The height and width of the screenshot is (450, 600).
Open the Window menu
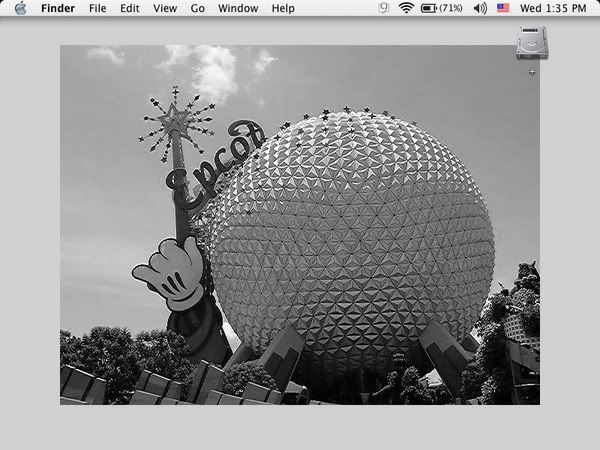tap(238, 8)
